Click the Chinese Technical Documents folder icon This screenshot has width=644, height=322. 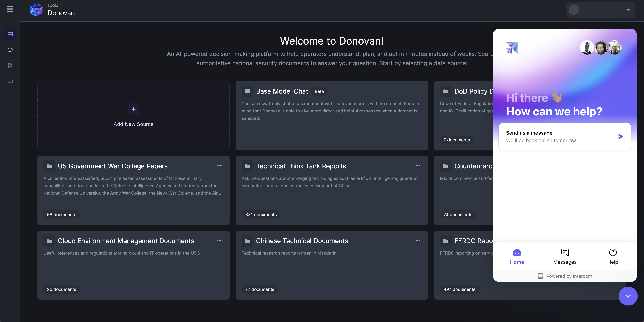tap(247, 241)
